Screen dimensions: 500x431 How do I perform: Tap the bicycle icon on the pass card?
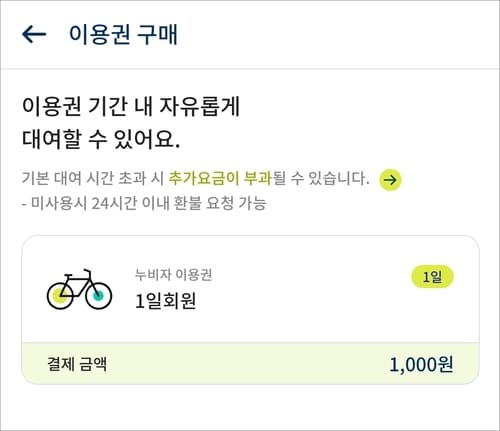[x=79, y=289]
